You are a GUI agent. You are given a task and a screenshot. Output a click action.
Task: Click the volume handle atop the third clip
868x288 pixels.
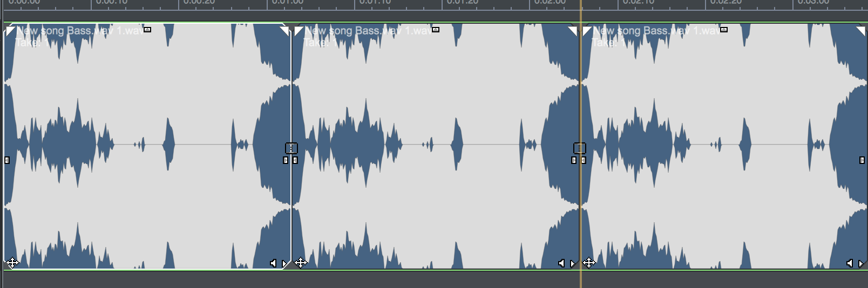[724, 30]
